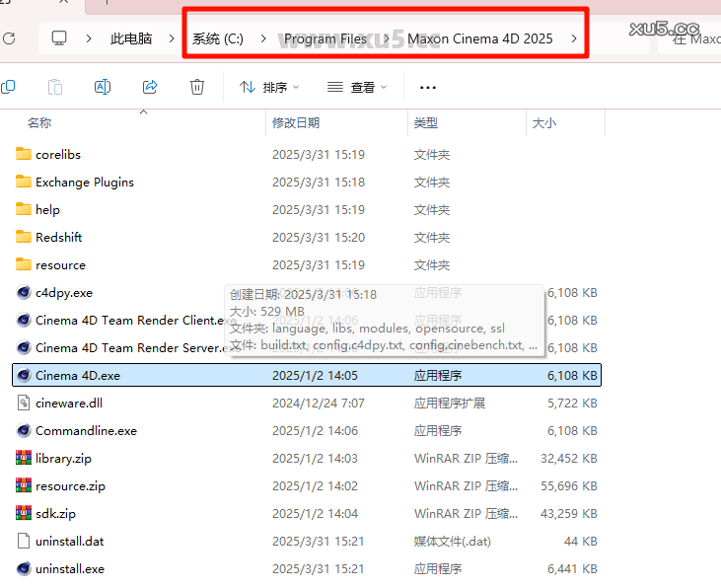The height and width of the screenshot is (588, 721).
Task: Click the monitor icon in the address bar
Action: click(59, 38)
